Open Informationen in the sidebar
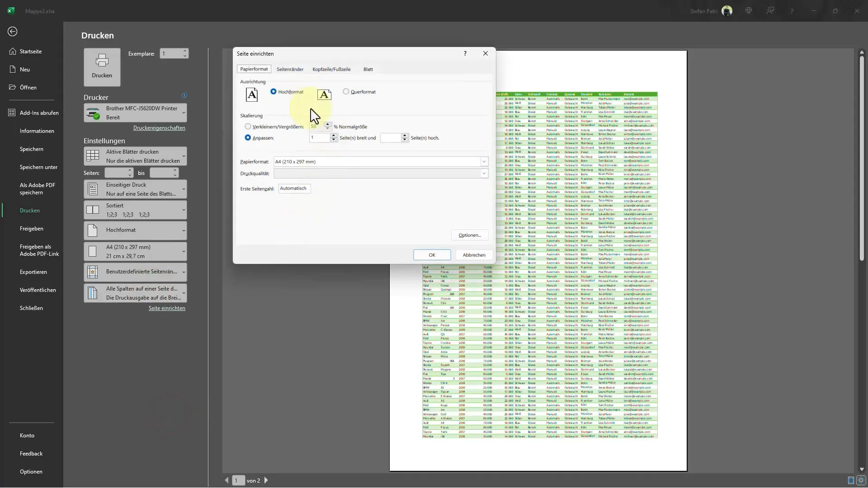The width and height of the screenshot is (868, 488). click(x=37, y=131)
